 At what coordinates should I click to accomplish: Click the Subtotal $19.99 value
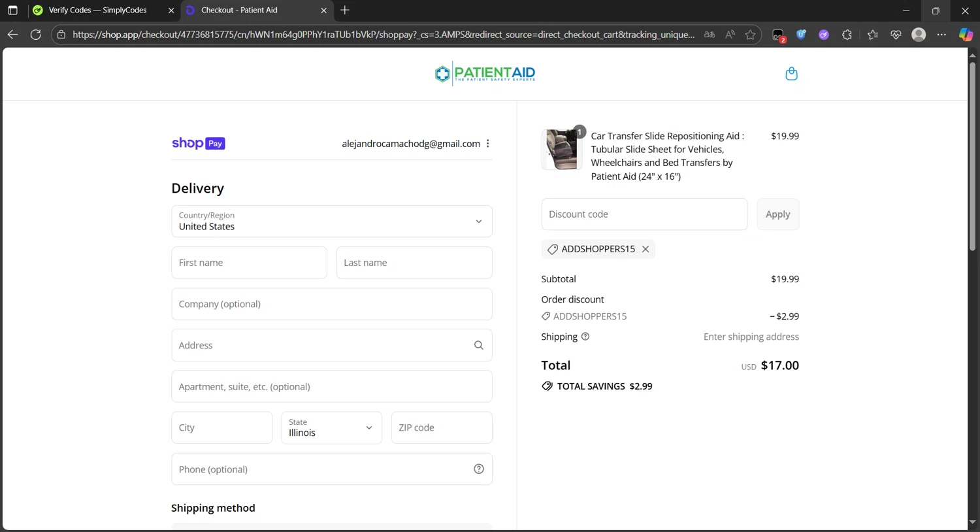click(x=785, y=279)
